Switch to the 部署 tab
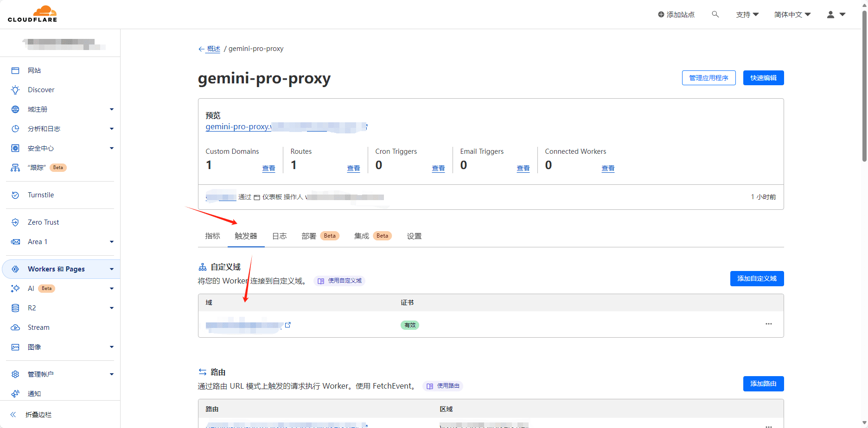This screenshot has width=868, height=428. coord(320,236)
